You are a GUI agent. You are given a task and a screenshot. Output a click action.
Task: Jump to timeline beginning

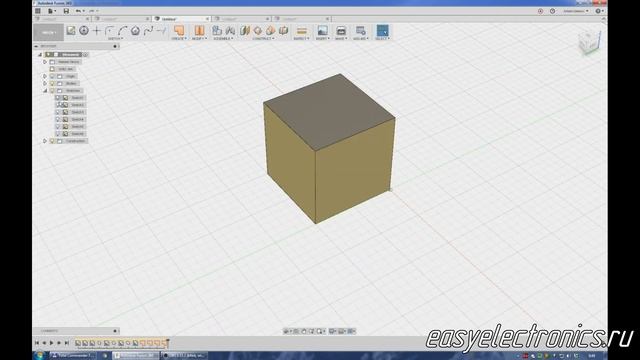pyautogui.click(x=37, y=343)
